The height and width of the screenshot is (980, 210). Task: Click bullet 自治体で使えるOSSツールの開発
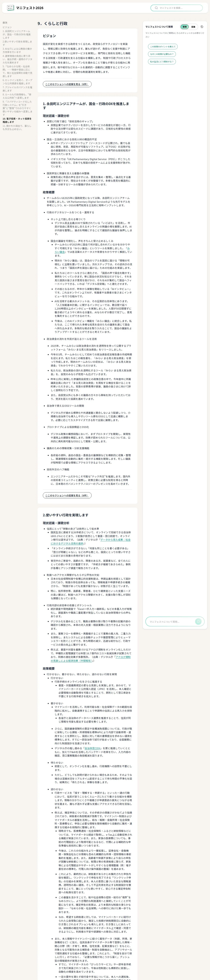[x=66, y=406]
